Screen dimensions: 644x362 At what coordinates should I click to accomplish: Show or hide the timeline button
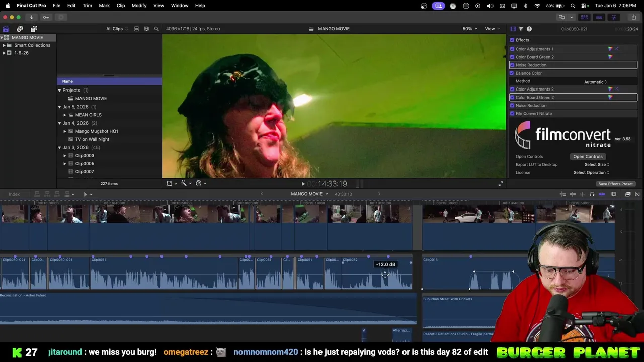[599, 17]
